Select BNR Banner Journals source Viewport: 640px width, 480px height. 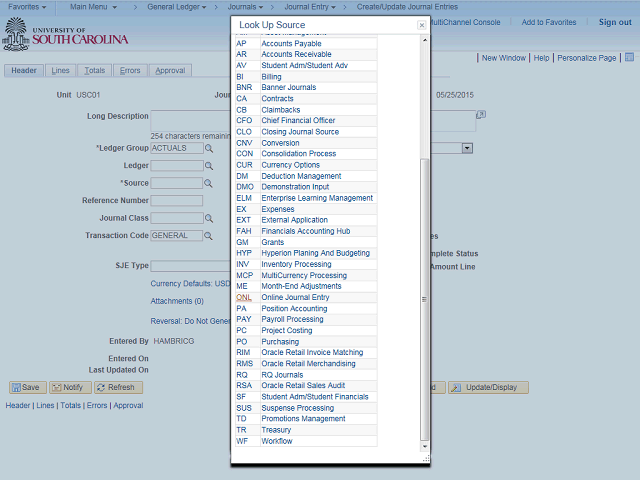tap(306, 87)
